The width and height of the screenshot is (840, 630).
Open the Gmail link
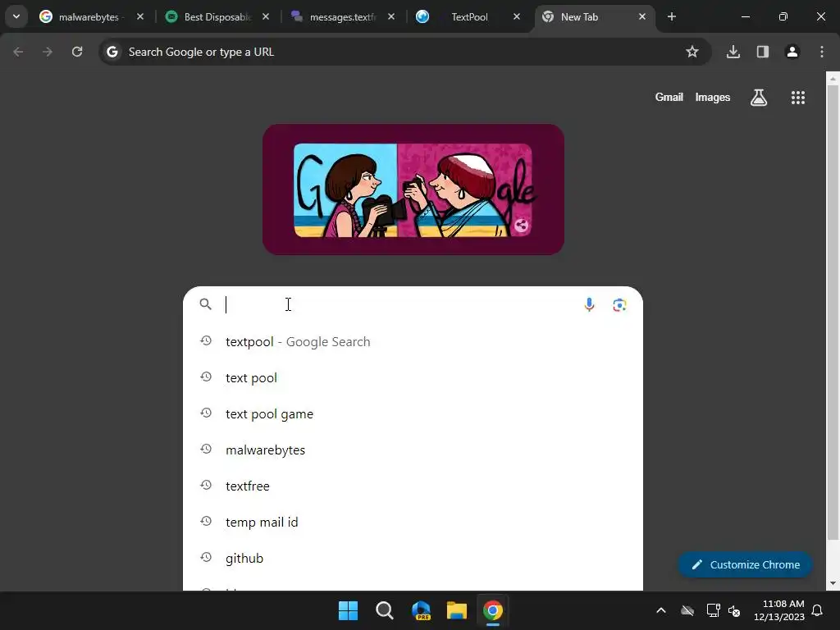pos(669,98)
